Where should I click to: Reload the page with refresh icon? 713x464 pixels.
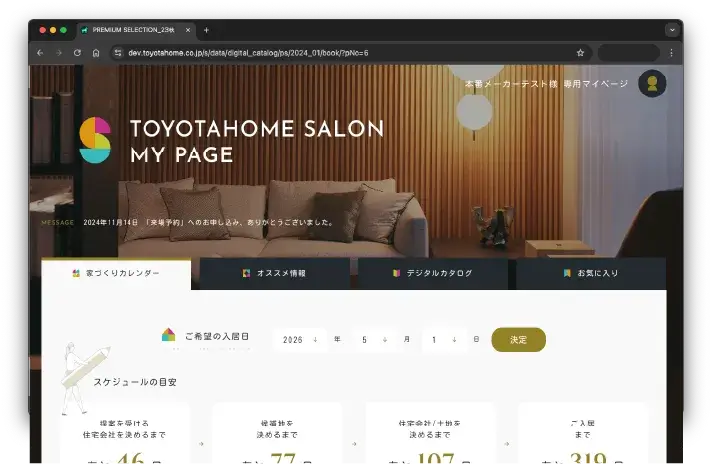(x=77, y=52)
